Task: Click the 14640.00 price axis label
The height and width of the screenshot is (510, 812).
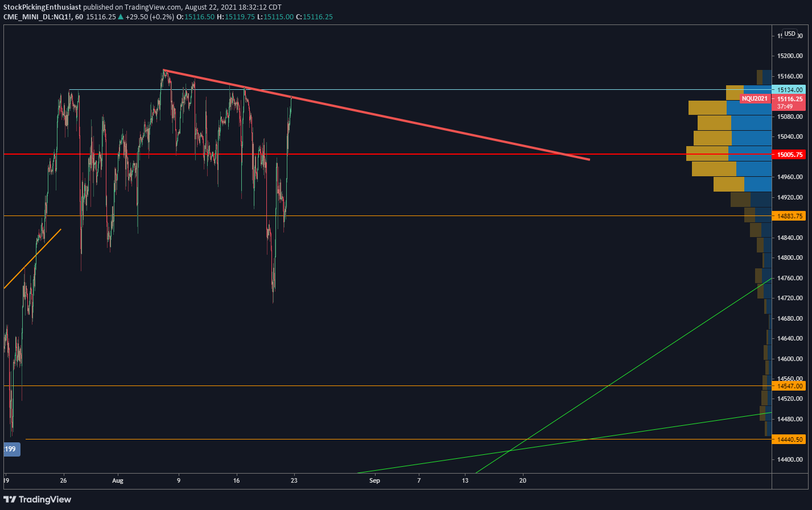Action: coord(790,338)
